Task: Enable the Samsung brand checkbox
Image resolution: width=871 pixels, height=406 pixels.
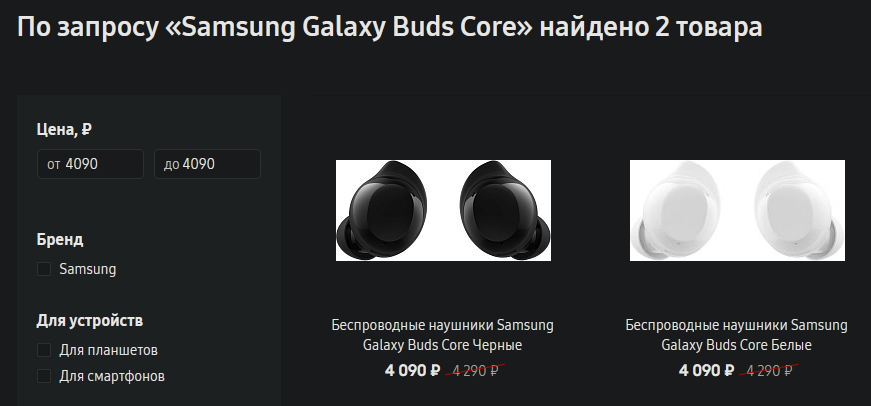Action: 44,269
